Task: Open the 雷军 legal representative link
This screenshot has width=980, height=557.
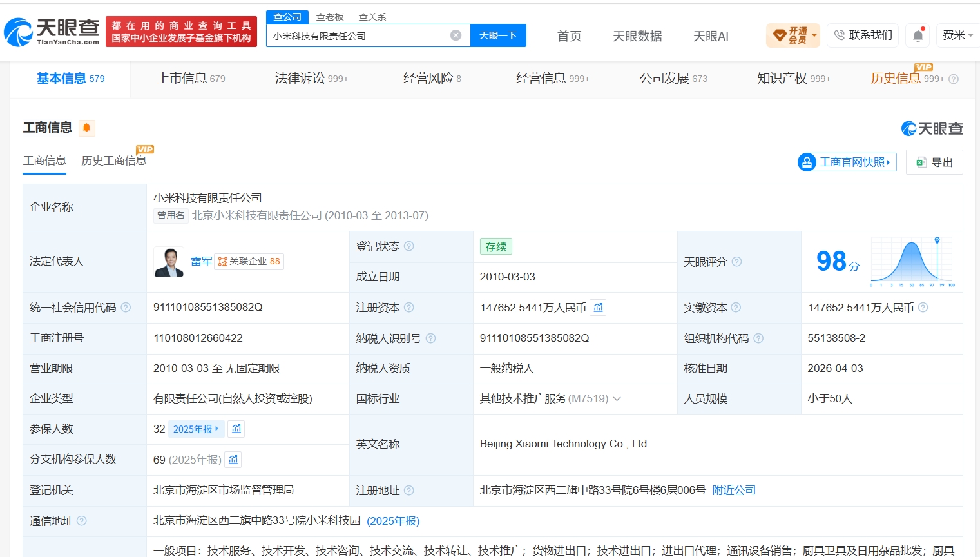Action: click(201, 262)
